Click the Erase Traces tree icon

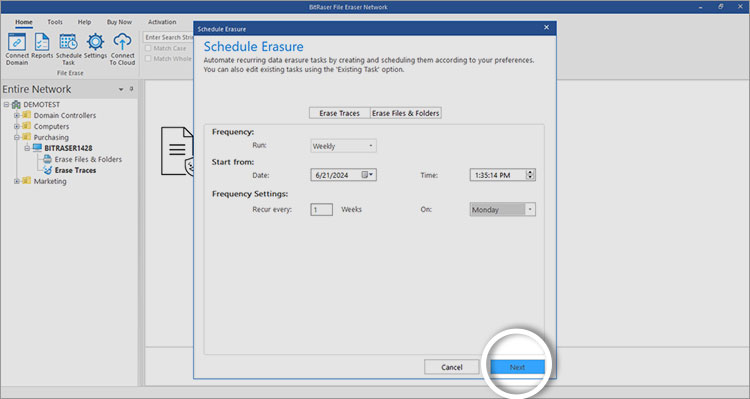click(47, 170)
